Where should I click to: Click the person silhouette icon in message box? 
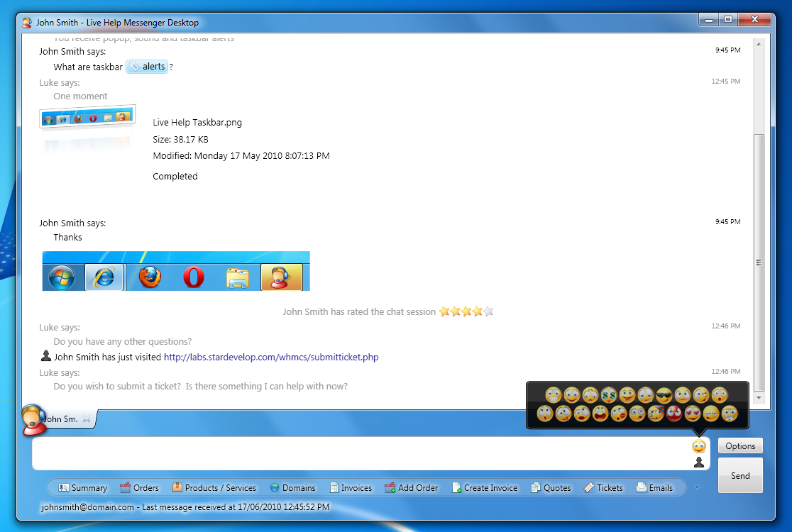699,462
